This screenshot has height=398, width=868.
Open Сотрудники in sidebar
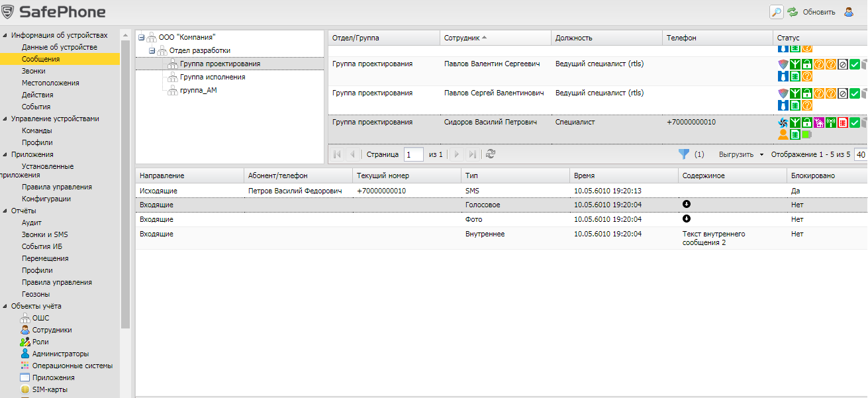tap(52, 330)
